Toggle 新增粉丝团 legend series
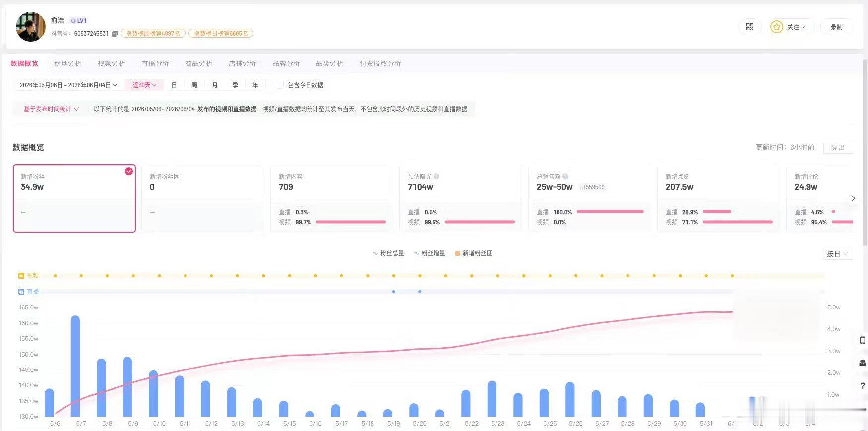The image size is (868, 431). pos(474,253)
